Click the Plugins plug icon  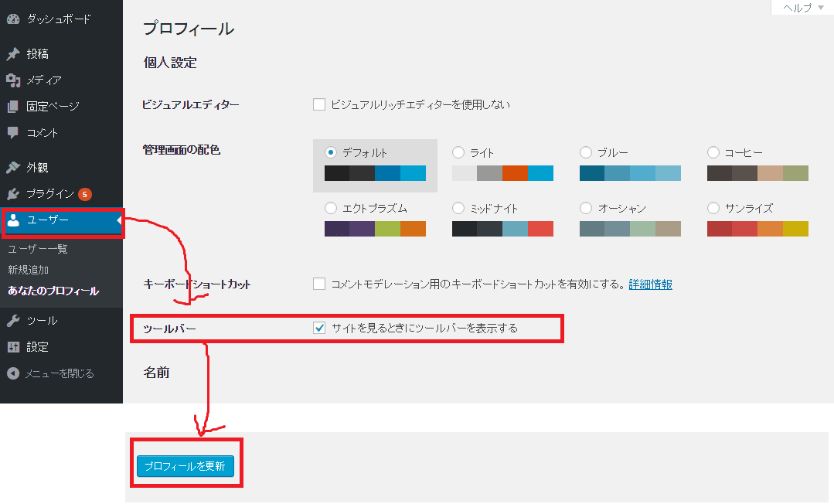[x=13, y=194]
